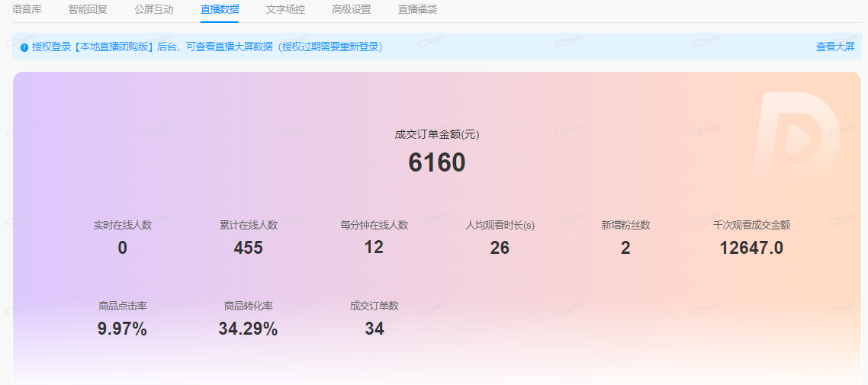Click the 商品转化率 value 34.29%

[248, 329]
